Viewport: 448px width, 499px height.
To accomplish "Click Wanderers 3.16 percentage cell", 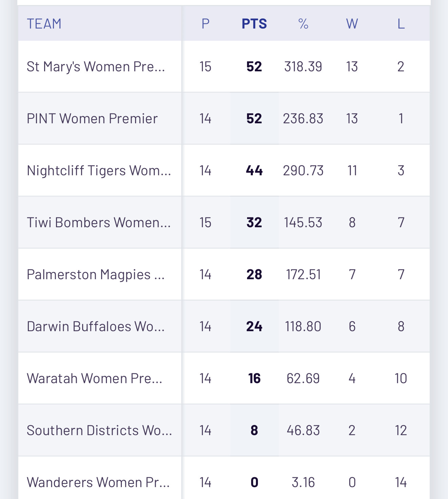I will (303, 482).
